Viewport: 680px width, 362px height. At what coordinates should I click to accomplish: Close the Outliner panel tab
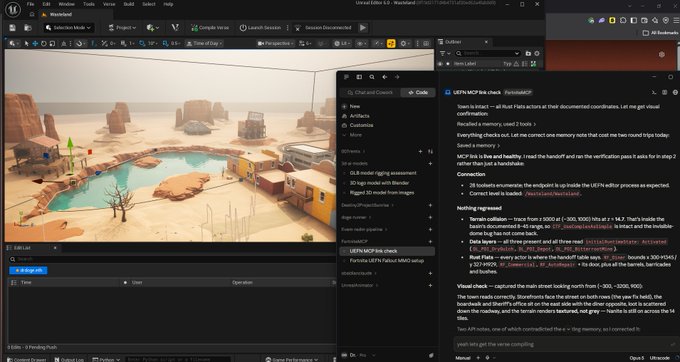tap(486, 42)
